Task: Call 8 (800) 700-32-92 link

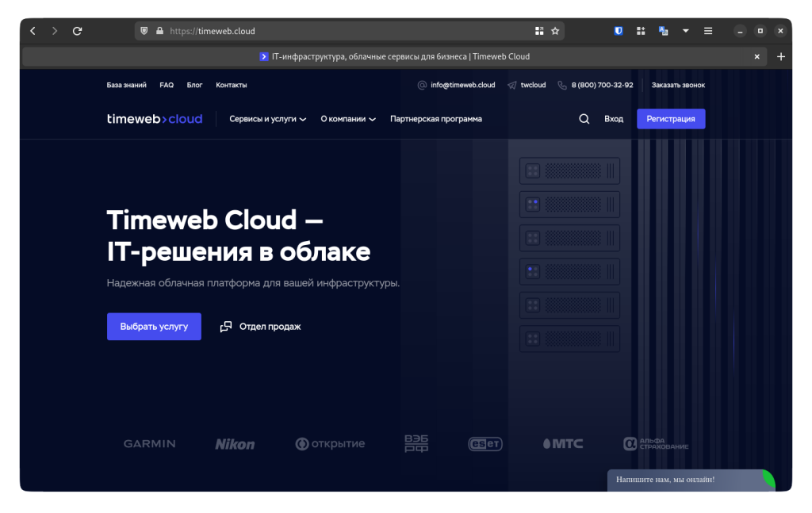Action: (x=596, y=85)
